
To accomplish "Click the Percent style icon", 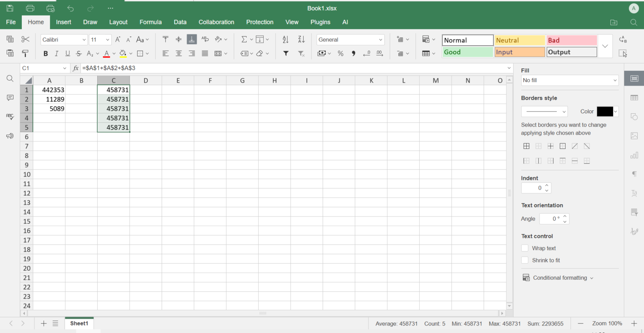I will [340, 54].
